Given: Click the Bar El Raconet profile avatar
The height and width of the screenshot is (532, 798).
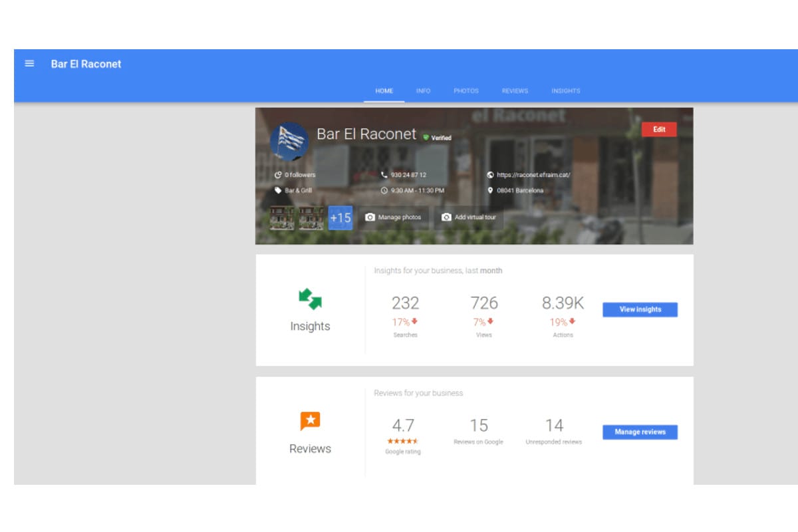Looking at the screenshot, I should [289, 142].
